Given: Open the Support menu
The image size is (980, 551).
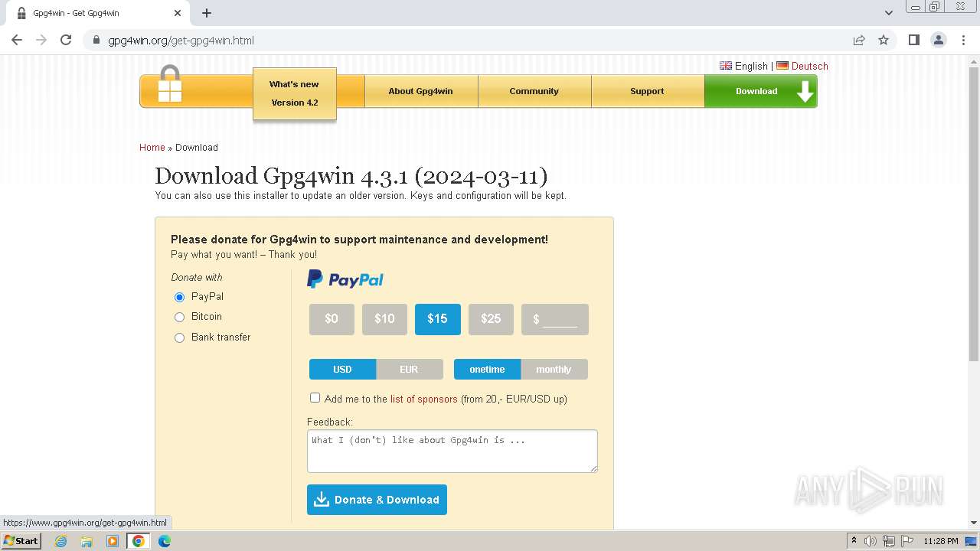Looking at the screenshot, I should pyautogui.click(x=648, y=91).
